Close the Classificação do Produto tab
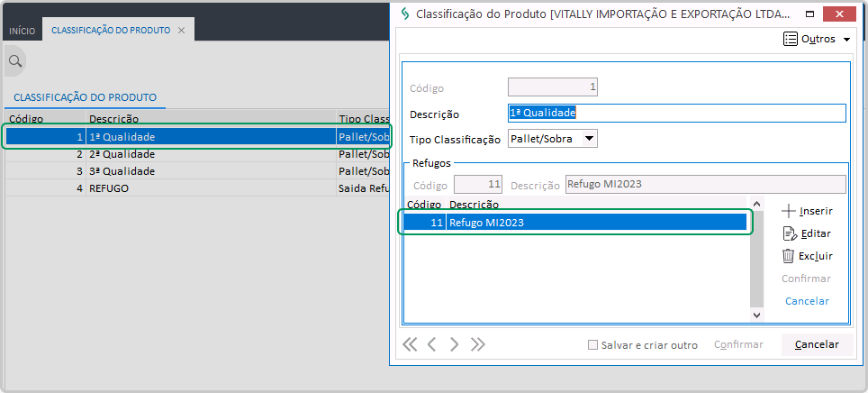Image resolution: width=868 pixels, height=393 pixels. pos(181,31)
